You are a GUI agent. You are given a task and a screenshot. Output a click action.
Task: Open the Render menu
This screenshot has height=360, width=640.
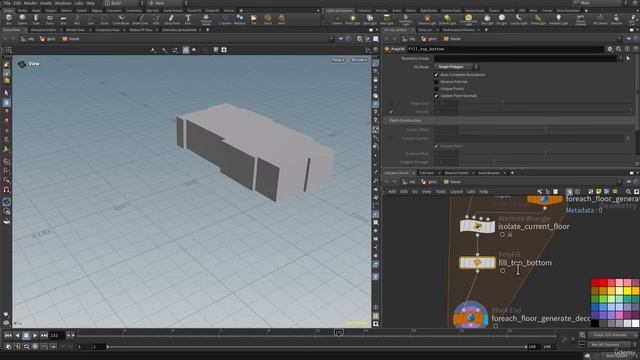point(30,3)
